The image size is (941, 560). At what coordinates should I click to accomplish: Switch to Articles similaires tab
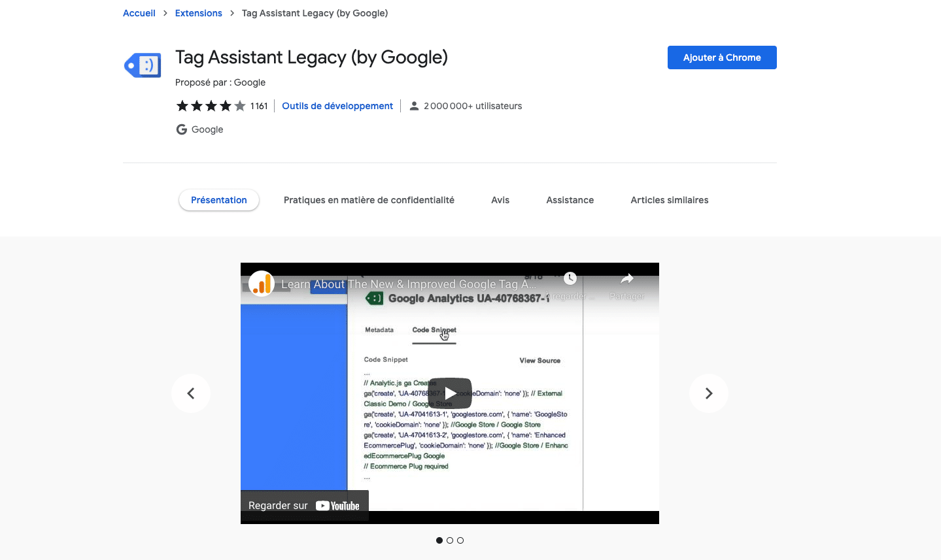tap(669, 200)
